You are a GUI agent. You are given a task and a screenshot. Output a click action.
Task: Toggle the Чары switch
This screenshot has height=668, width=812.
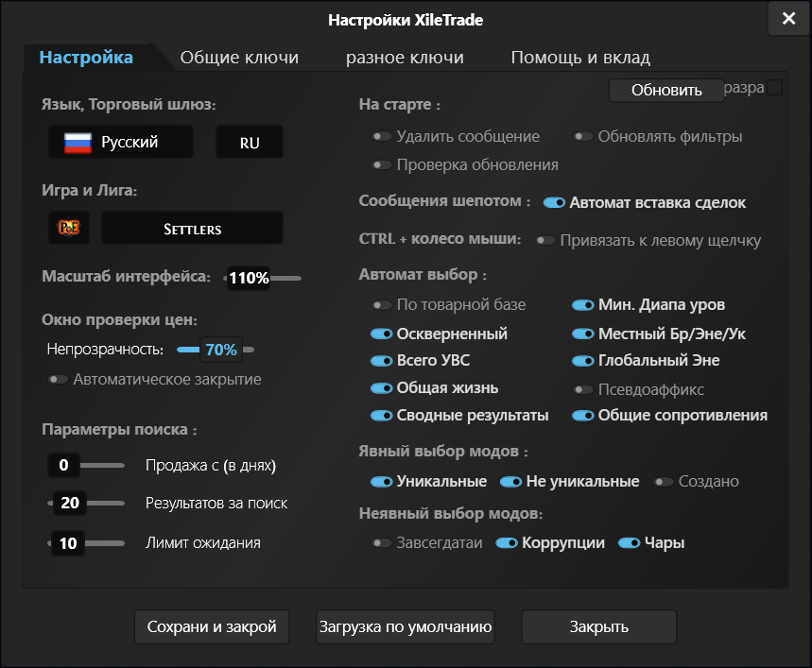[630, 543]
